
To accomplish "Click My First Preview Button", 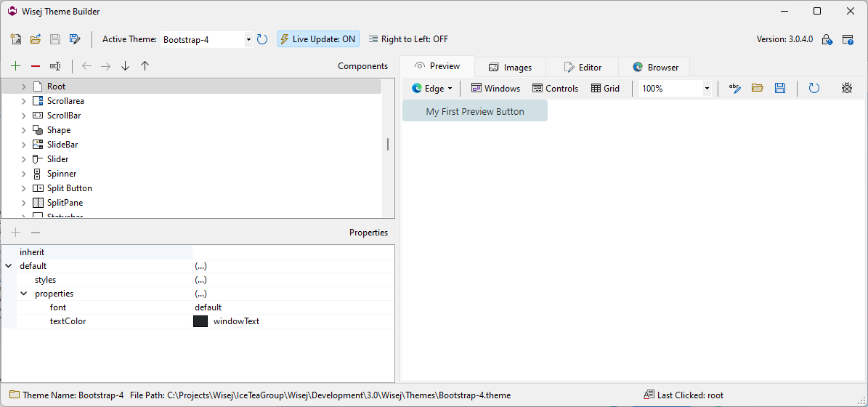I will pos(475,110).
